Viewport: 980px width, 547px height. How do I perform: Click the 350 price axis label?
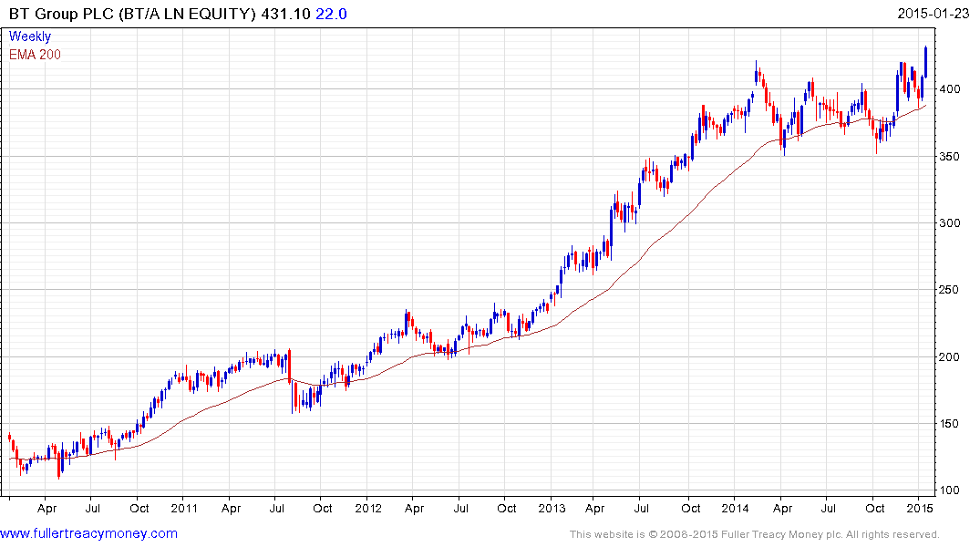[x=949, y=156]
